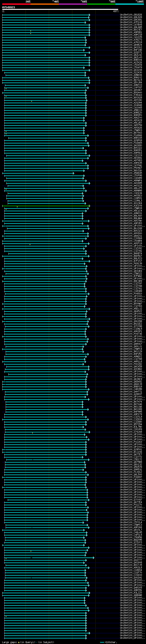Select hit UniRef100_C5XAT8

131,65
